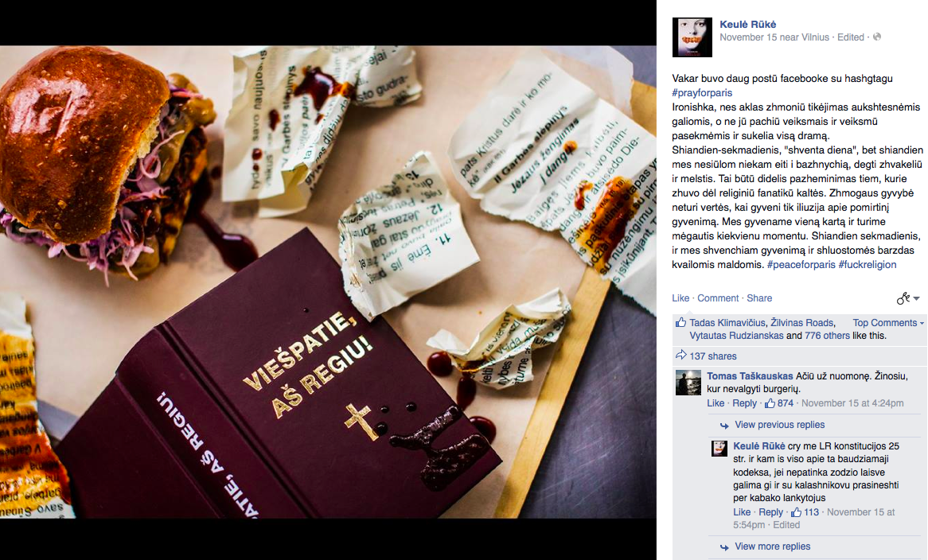Click the thumbs-up icon showing 874 likes
The height and width of the screenshot is (560, 928).
[770, 402]
